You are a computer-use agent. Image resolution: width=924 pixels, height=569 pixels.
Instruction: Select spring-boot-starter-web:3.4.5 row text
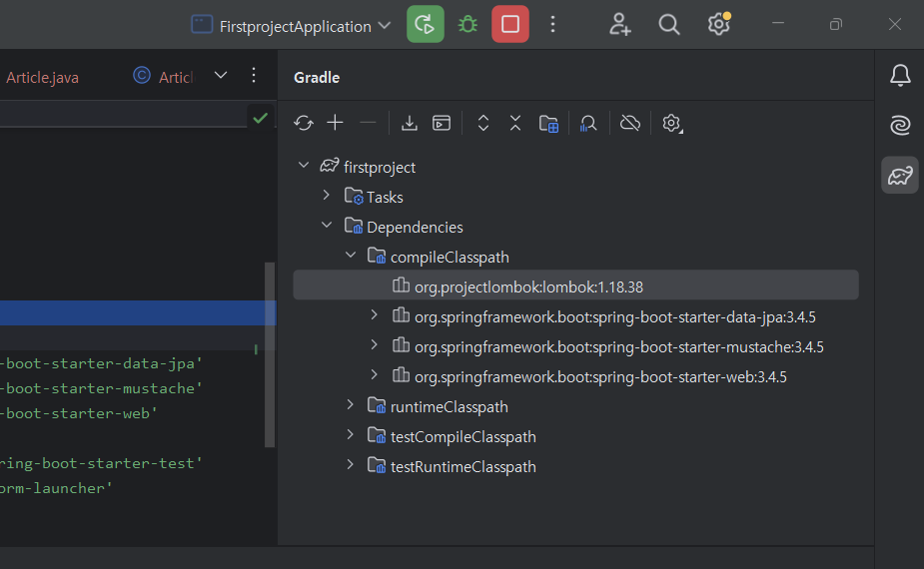click(x=600, y=377)
